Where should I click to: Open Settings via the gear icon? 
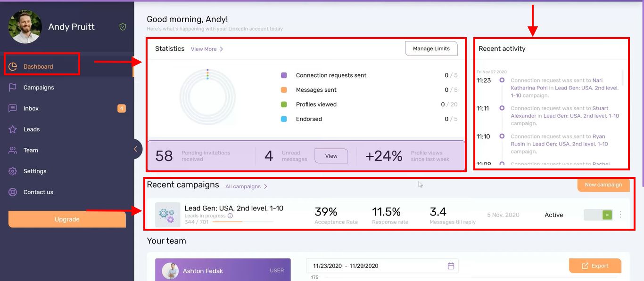click(13, 171)
